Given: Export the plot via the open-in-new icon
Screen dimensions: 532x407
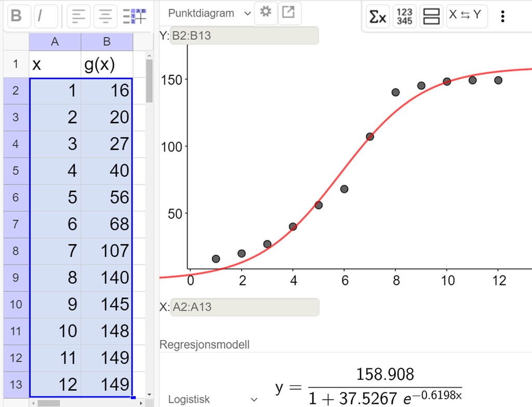Looking at the screenshot, I should pos(290,14).
